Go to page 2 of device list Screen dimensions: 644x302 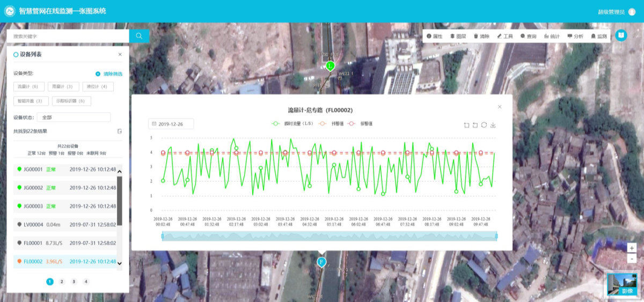tap(62, 282)
